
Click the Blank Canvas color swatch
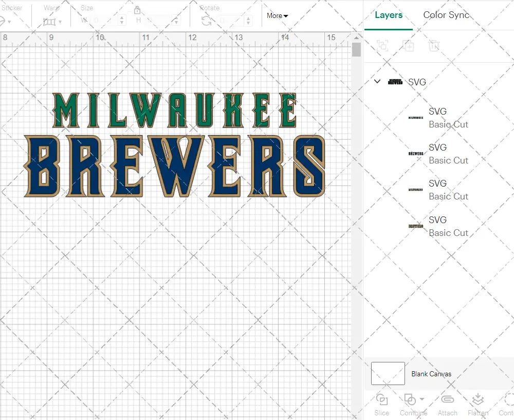click(388, 374)
